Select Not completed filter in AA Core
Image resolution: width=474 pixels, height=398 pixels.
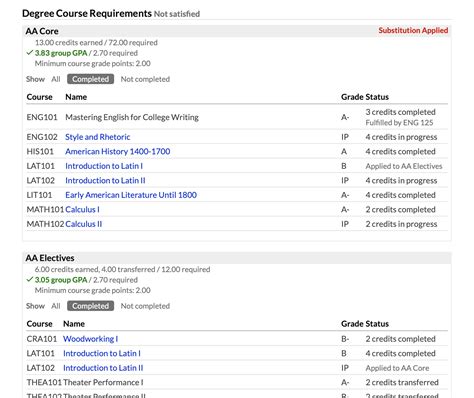(145, 79)
